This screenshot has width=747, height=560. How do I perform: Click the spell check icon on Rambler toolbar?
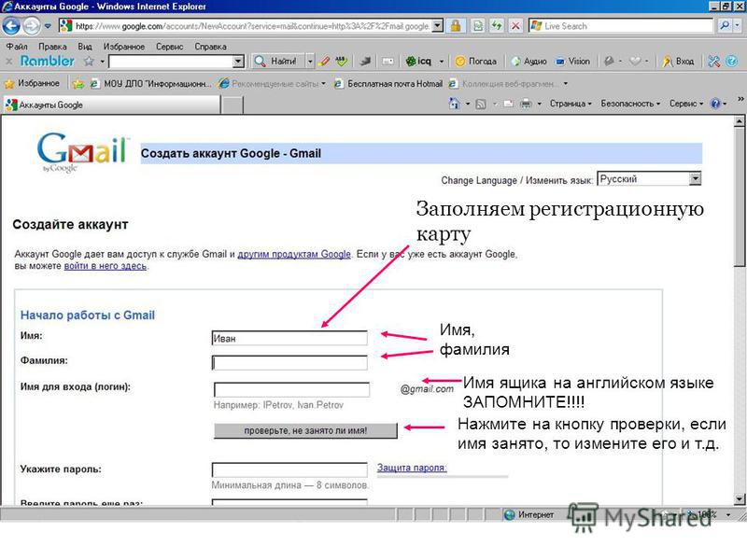pos(341,62)
